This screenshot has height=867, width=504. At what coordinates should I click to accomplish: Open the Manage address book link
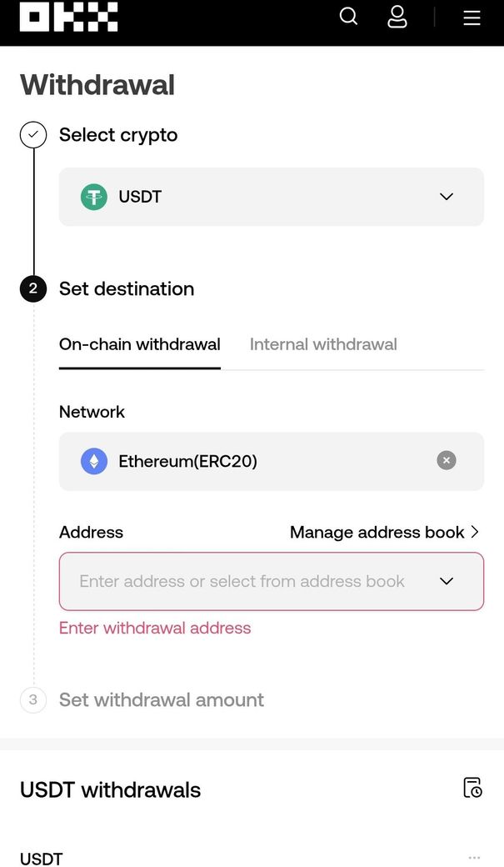384,532
